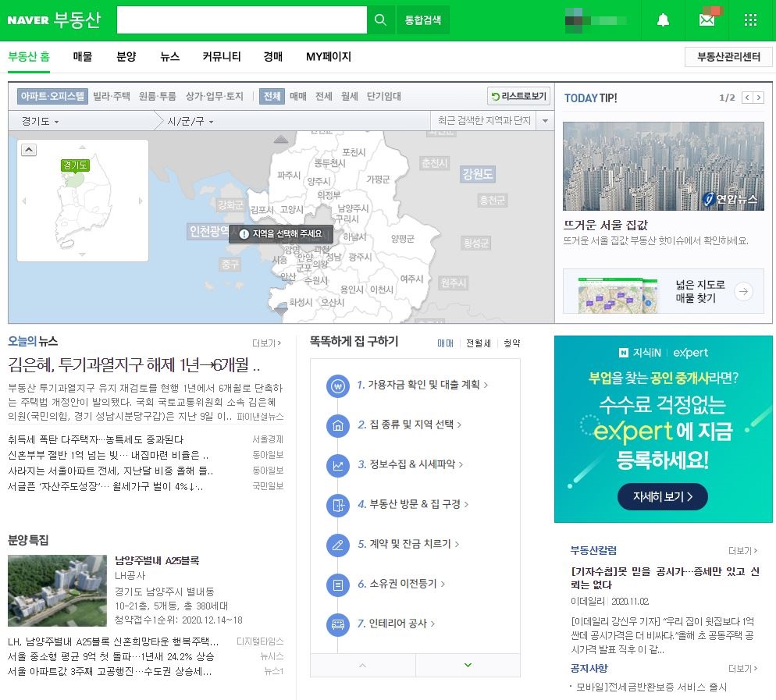Click the 통합검색 button
Viewport: 776px width, 700px height.
pyautogui.click(x=422, y=20)
